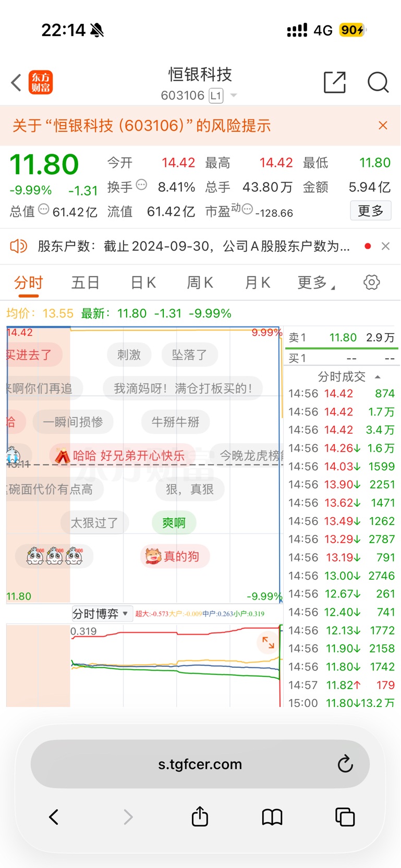The image size is (401, 868).
Task: Tap the 卖1 ask quote row
Action: click(x=342, y=338)
